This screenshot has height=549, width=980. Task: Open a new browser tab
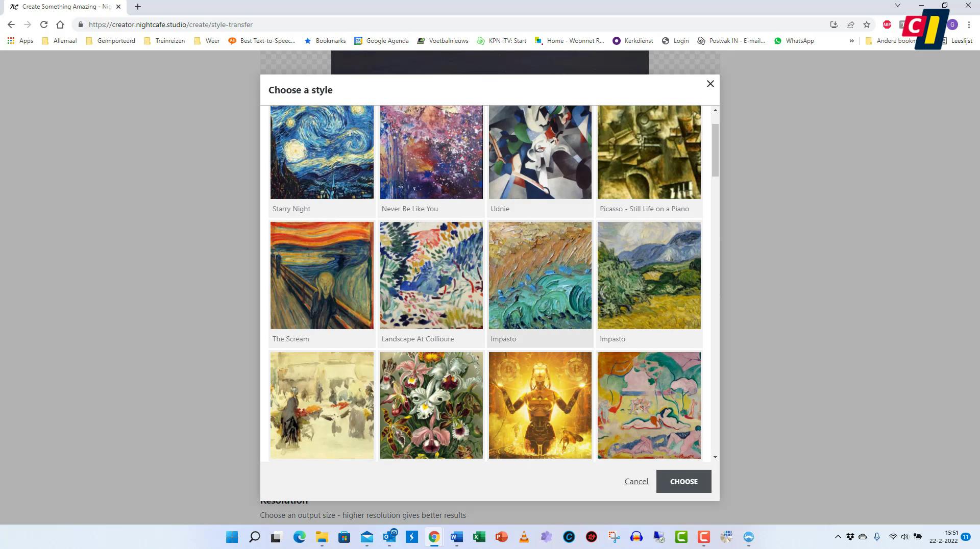point(138,7)
